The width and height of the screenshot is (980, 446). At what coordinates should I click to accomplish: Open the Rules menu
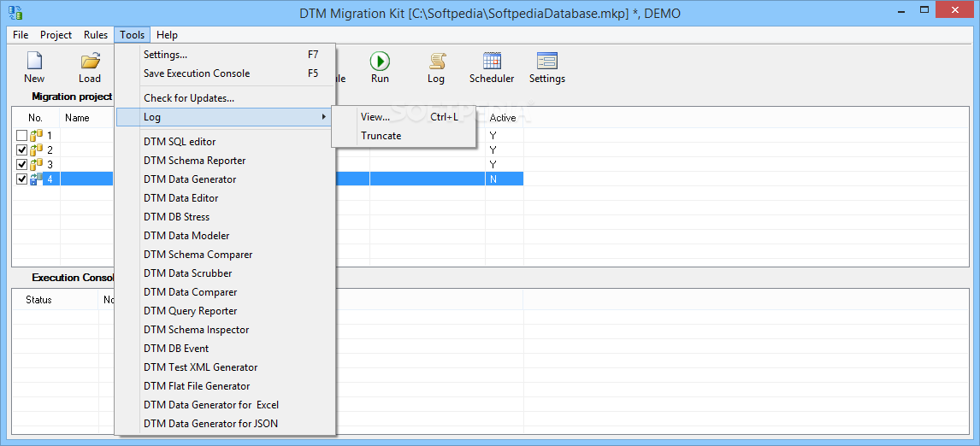pyautogui.click(x=96, y=35)
